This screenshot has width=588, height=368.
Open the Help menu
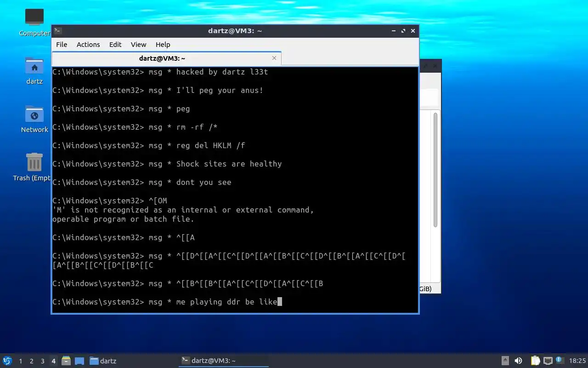tap(163, 45)
